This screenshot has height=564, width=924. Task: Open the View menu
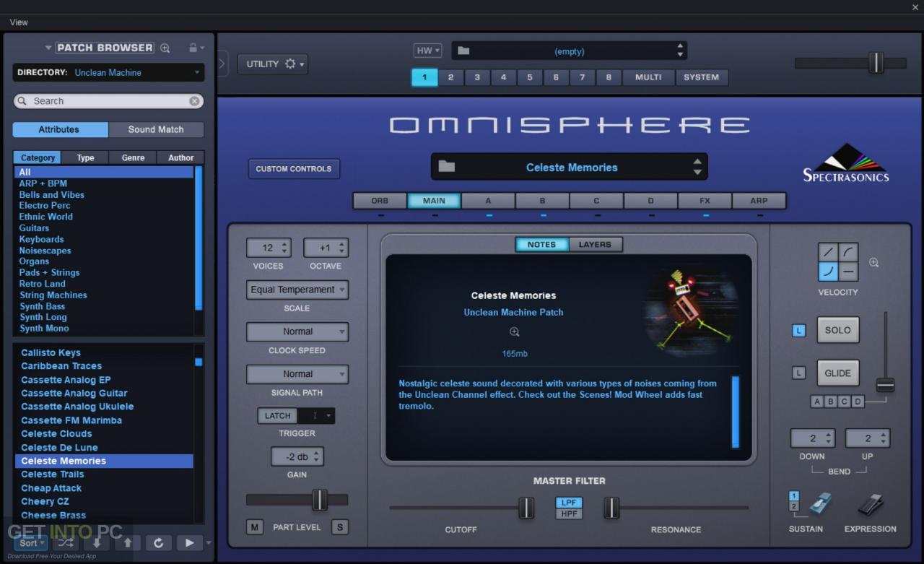(19, 22)
